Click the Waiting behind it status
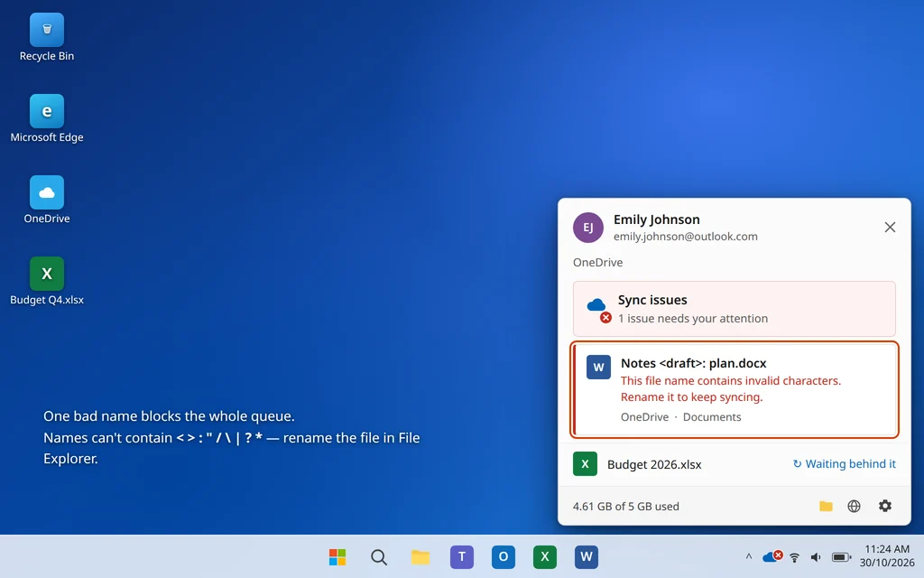Image resolution: width=924 pixels, height=578 pixels. click(844, 464)
